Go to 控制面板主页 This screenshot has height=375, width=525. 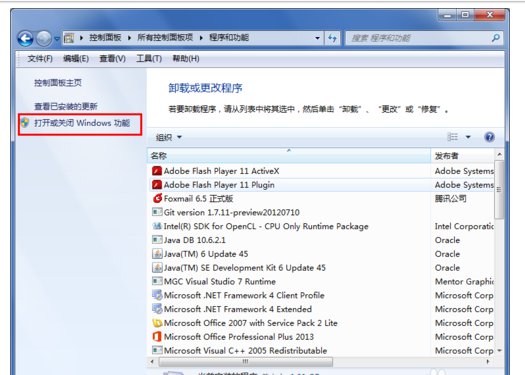[58, 83]
